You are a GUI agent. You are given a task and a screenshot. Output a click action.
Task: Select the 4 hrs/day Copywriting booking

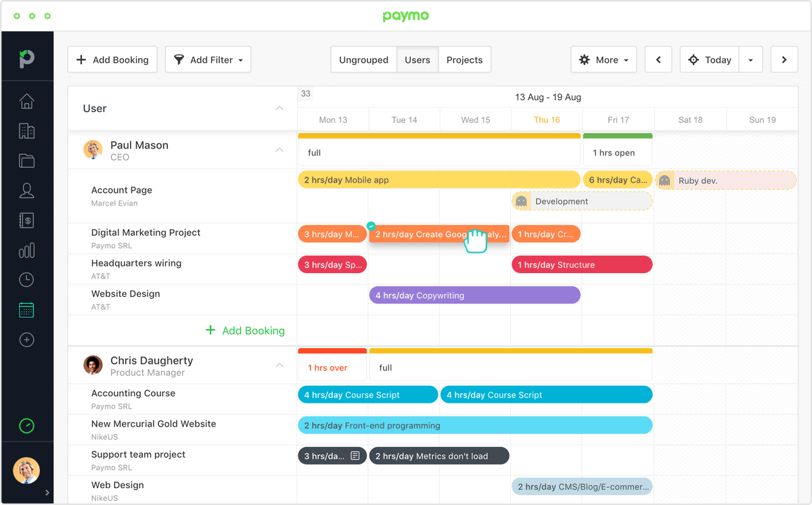475,295
